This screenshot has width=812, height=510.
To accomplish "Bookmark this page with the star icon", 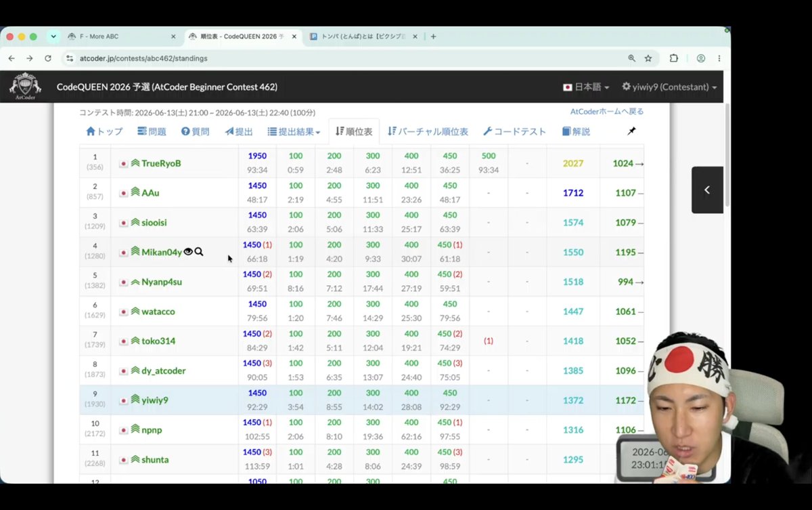I will click(x=648, y=58).
